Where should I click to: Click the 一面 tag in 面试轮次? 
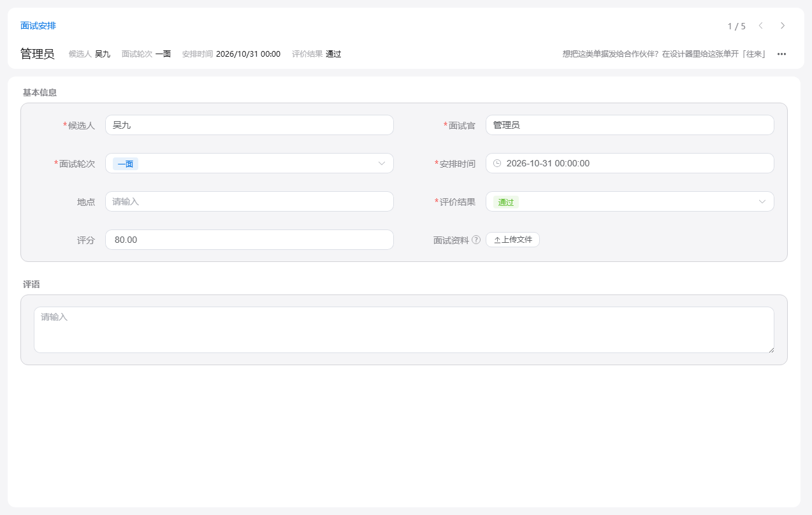tap(126, 164)
